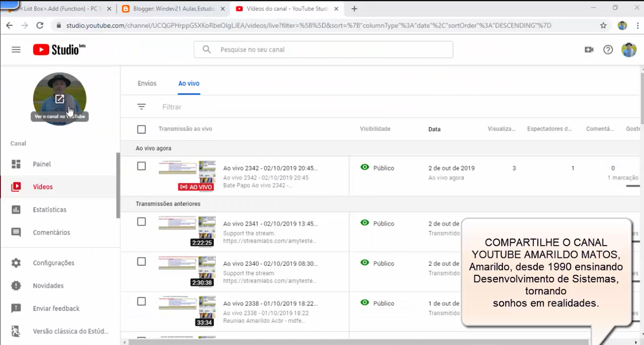Click Enviar feedback icon
644x345 pixels.
point(16,308)
